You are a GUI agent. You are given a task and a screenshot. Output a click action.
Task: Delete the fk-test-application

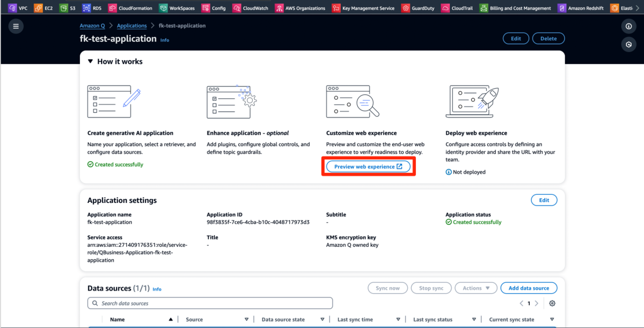tap(548, 39)
